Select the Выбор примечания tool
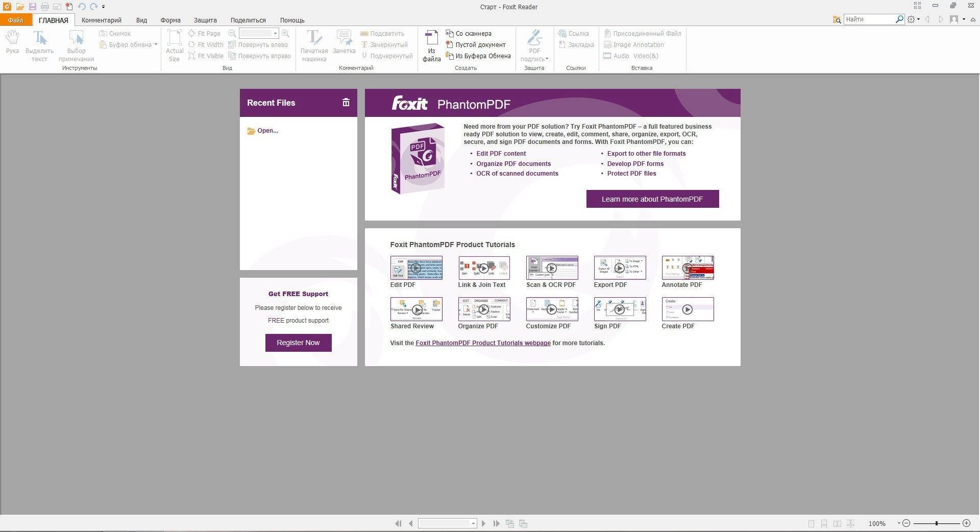This screenshot has width=980, height=532. 76,46
